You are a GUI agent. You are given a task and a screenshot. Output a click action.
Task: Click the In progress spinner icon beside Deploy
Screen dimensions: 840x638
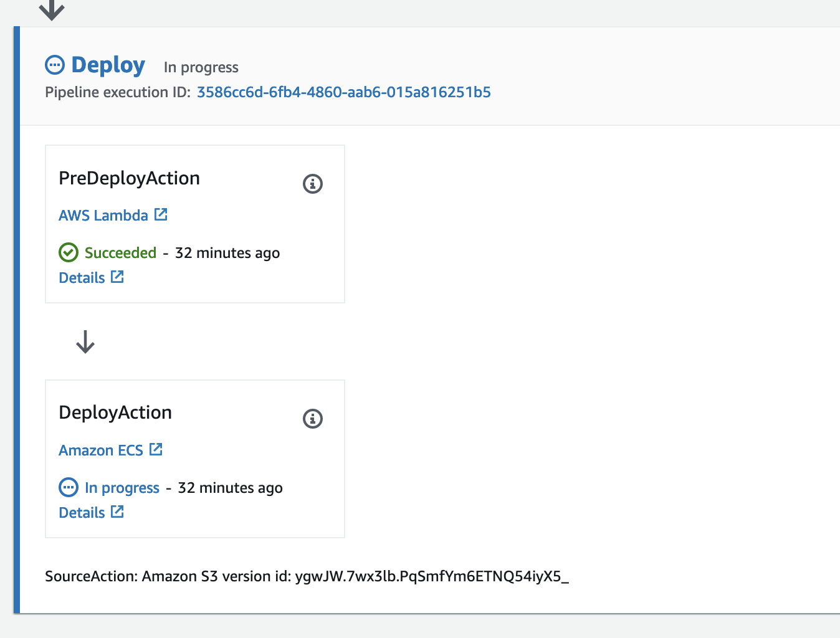[55, 64]
